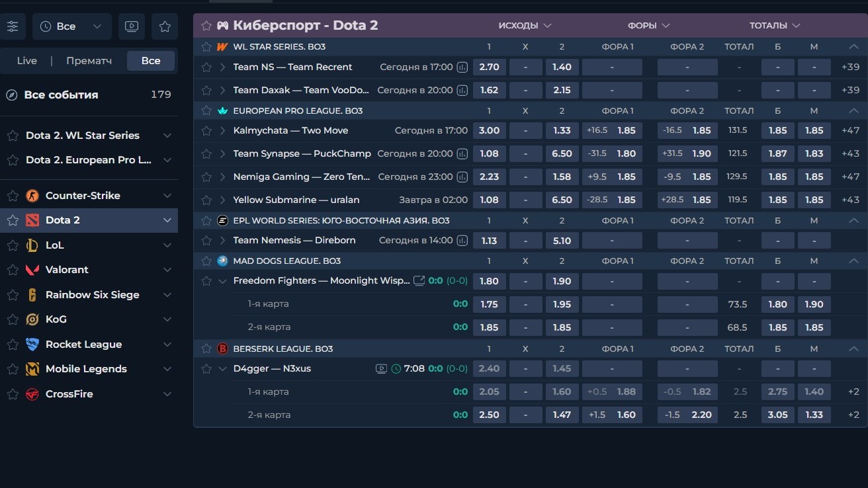
Task: Open Dota 2. European Pro League in sidebar
Action: click(x=89, y=160)
